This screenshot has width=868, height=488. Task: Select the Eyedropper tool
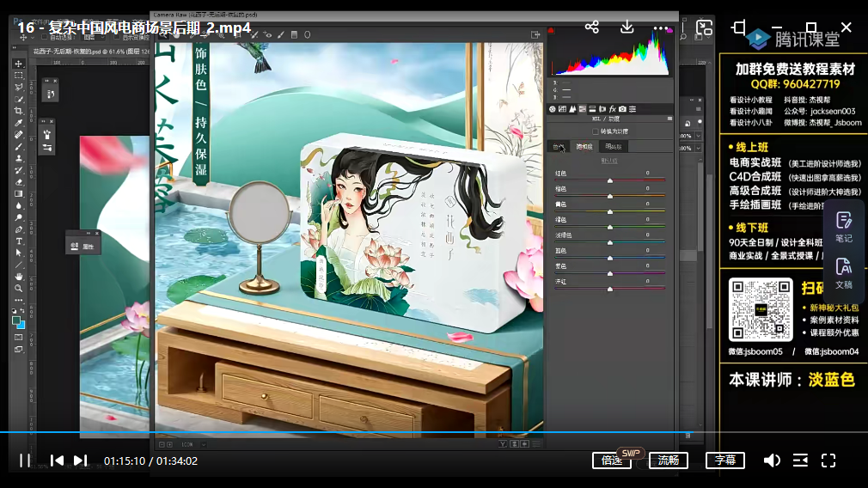pyautogui.click(x=19, y=122)
